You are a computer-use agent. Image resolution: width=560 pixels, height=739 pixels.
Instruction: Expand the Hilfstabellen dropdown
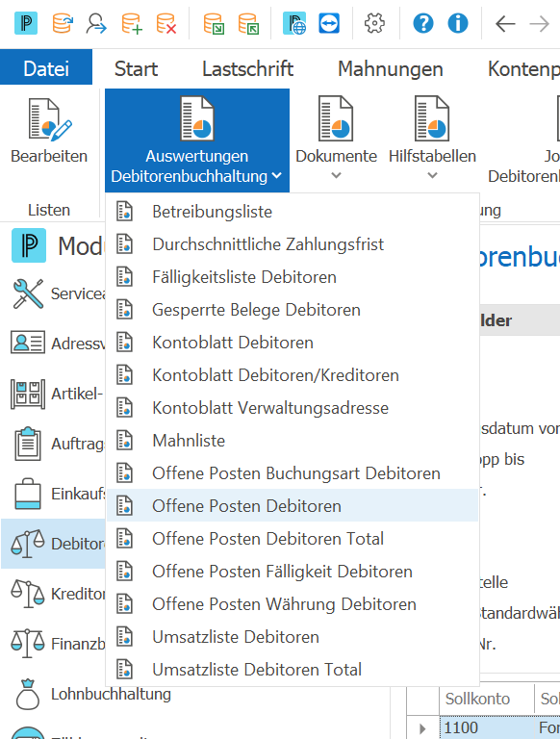tap(432, 138)
